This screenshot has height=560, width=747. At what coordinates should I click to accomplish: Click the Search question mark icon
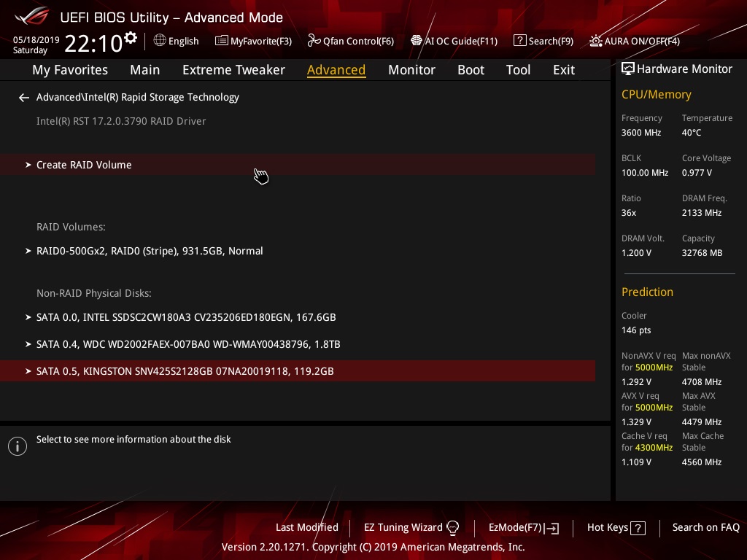519,41
